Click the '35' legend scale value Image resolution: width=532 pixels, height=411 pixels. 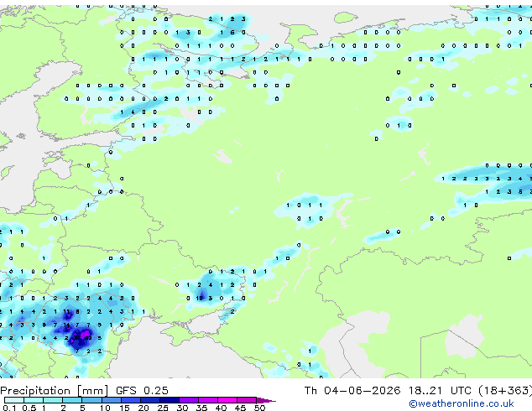201,408
